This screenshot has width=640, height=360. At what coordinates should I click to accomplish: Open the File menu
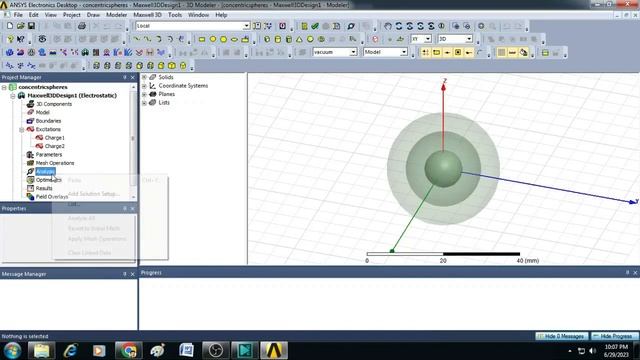pos(18,15)
